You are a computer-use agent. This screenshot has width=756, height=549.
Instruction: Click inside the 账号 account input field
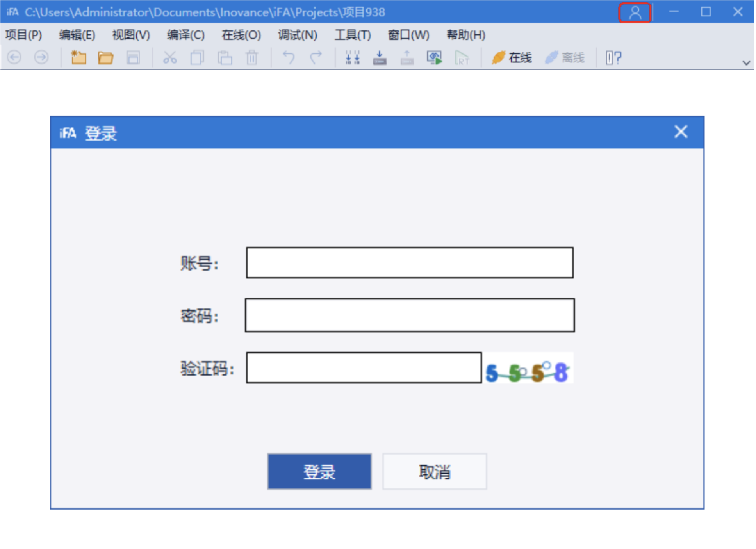coord(409,264)
